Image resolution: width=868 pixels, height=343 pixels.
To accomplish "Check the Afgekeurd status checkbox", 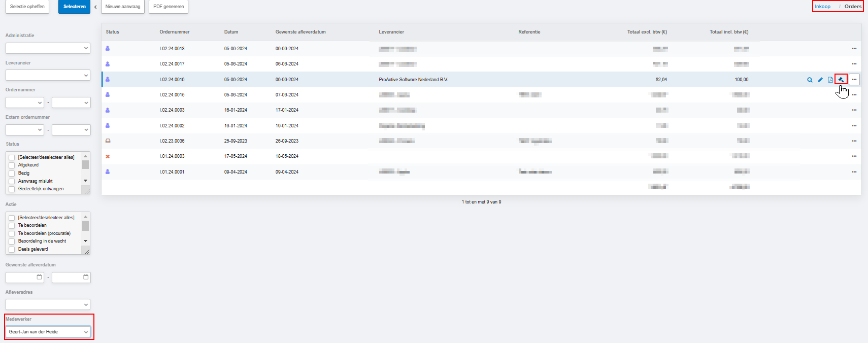I will (x=12, y=165).
